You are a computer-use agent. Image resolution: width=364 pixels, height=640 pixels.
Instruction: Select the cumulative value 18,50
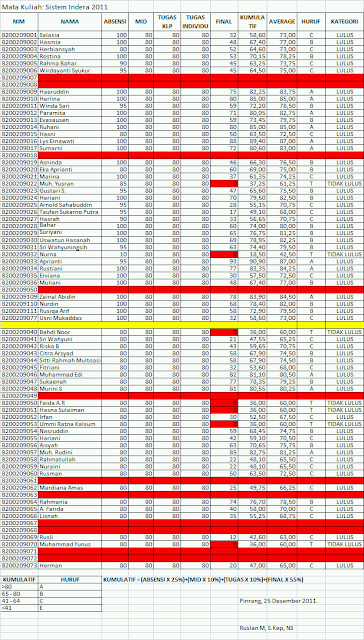(253, 254)
